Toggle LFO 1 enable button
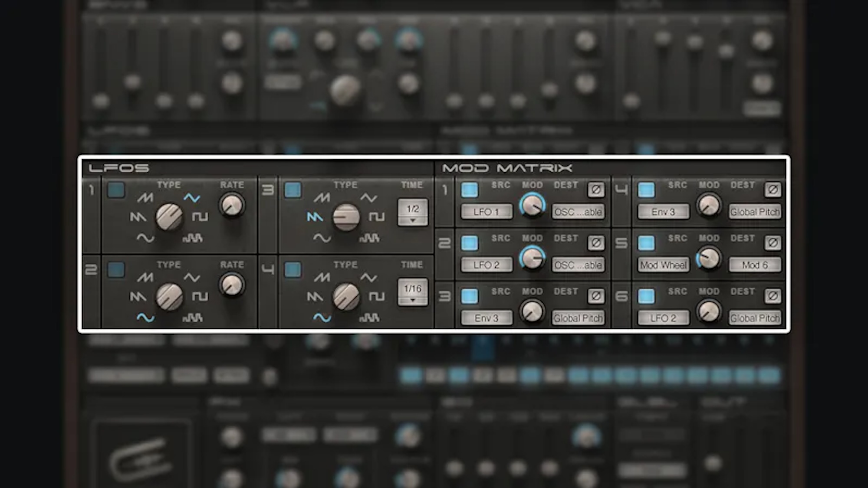This screenshot has height=488, width=868. pyautogui.click(x=116, y=190)
